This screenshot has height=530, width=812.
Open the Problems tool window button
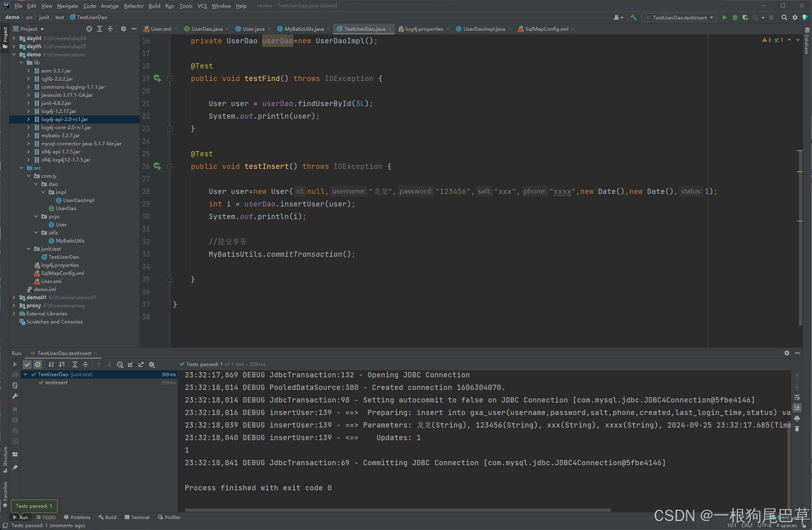pyautogui.click(x=77, y=517)
